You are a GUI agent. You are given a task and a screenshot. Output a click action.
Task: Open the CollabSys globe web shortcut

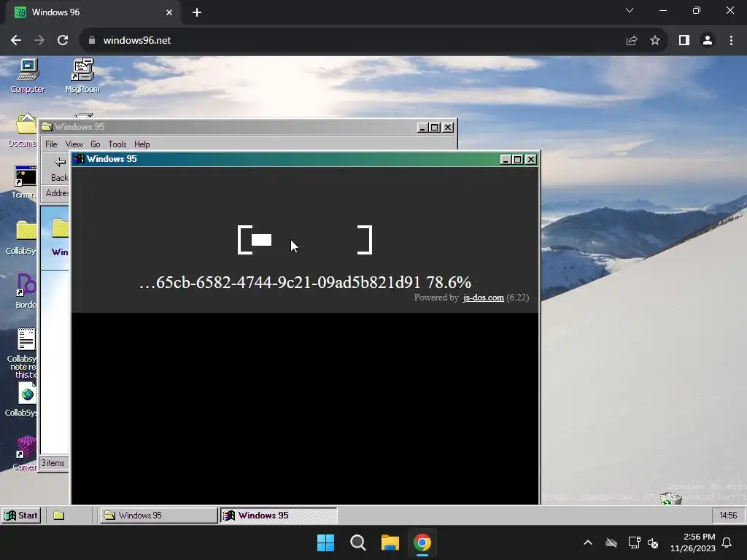23,400
